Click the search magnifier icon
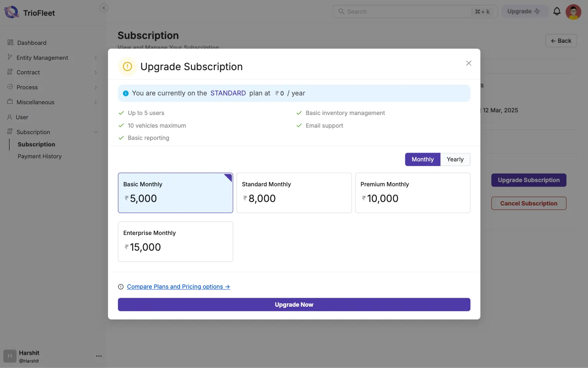Image resolution: width=588 pixels, height=368 pixels. pyautogui.click(x=341, y=11)
